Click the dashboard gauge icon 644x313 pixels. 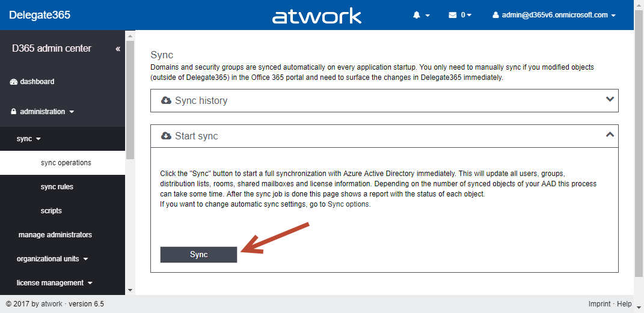point(14,82)
